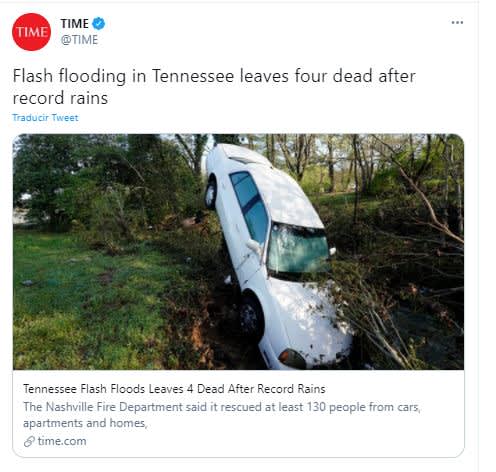Open the three-dot more options menu
Viewport: 496px width, 472px height.
click(457, 22)
